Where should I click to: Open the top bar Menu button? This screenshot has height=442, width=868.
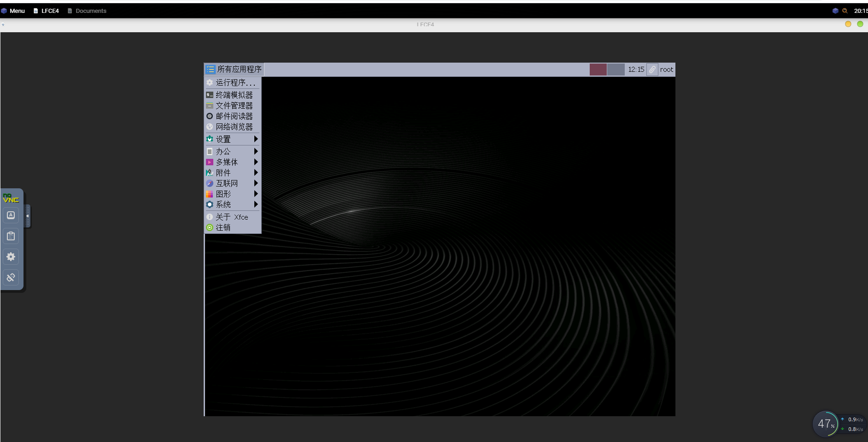(13, 11)
